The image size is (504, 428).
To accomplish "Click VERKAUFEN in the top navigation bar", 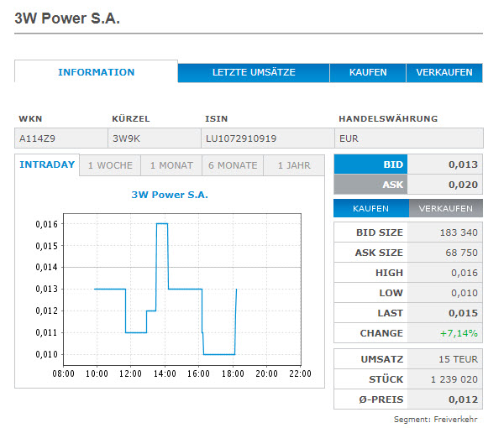I will [444, 73].
